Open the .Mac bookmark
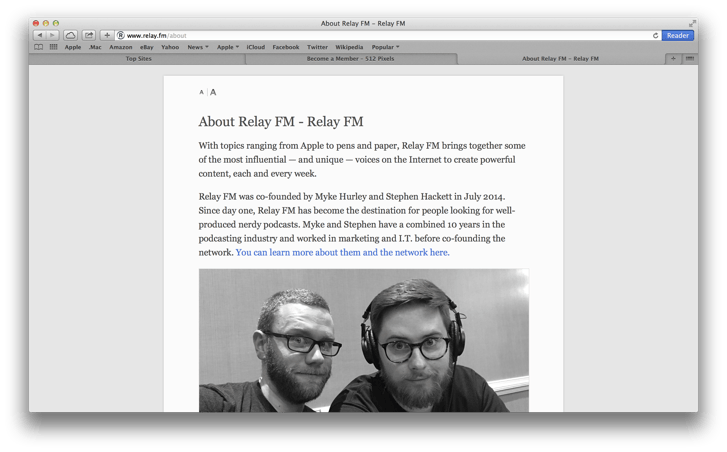 pos(95,47)
